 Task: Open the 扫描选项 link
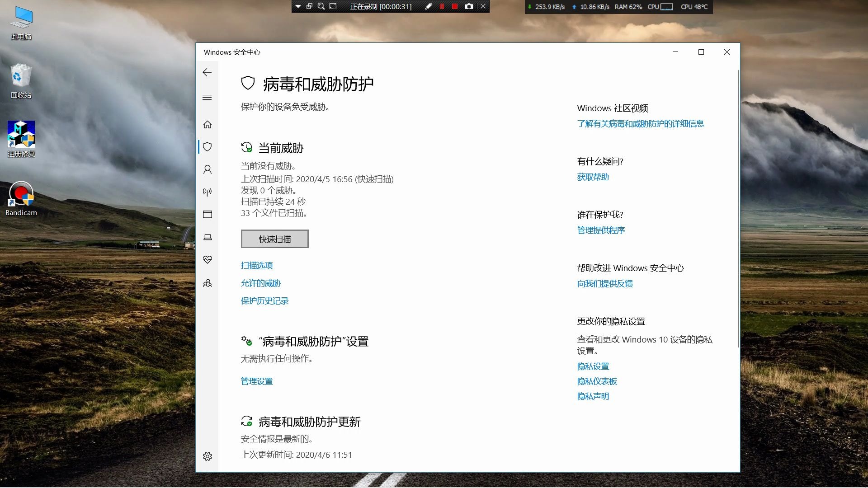(257, 266)
